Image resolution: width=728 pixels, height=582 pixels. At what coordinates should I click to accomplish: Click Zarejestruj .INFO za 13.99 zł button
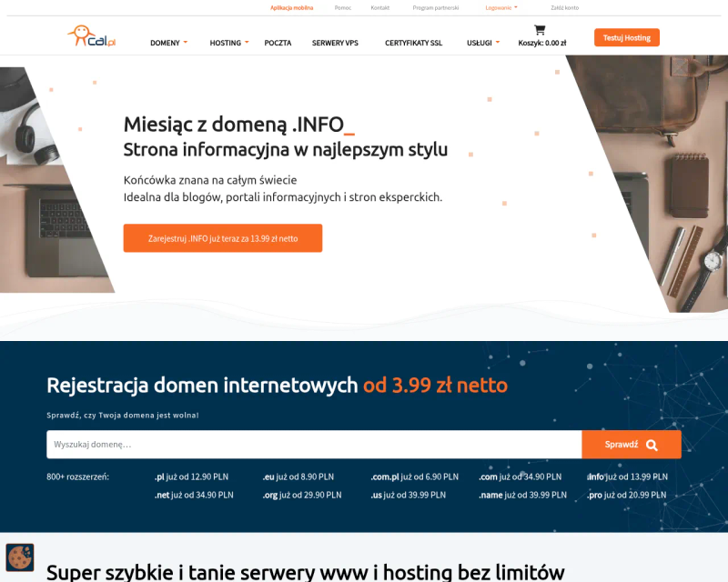[x=223, y=237]
